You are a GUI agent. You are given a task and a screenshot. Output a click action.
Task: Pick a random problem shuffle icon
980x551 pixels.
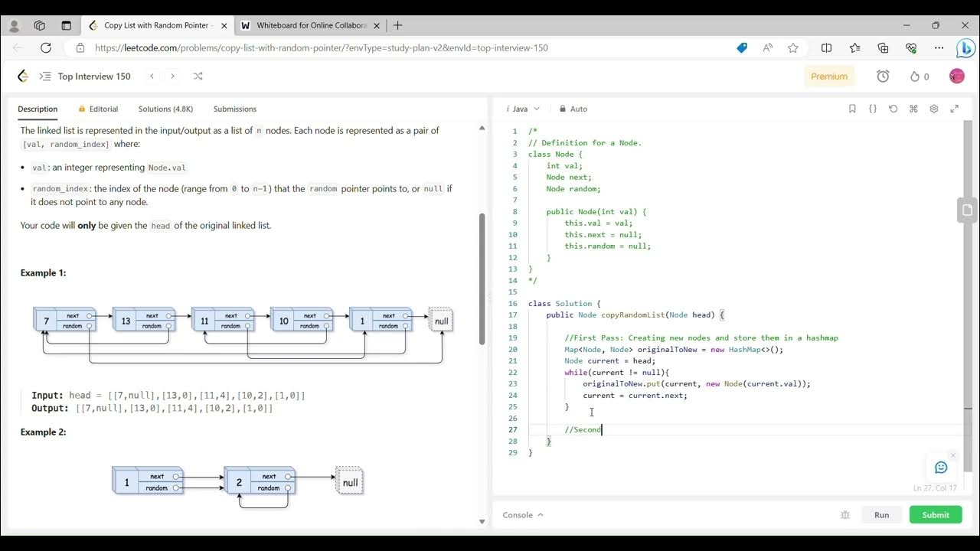click(x=198, y=76)
